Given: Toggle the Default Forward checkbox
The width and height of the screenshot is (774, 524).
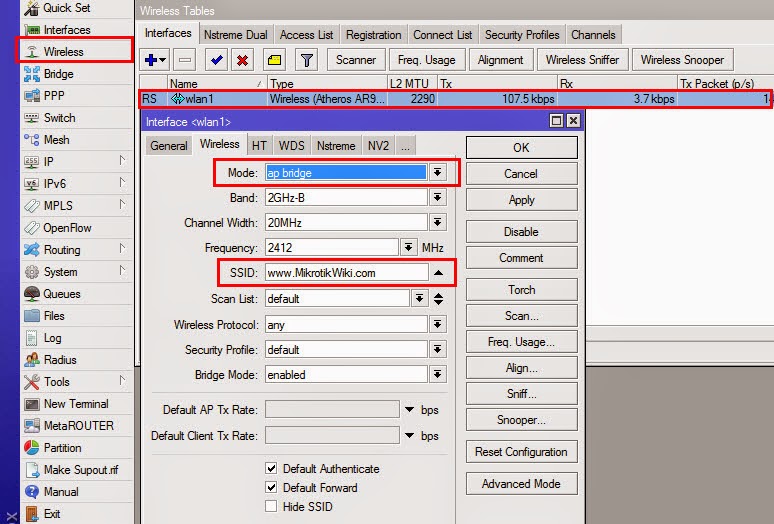Looking at the screenshot, I should pos(272,488).
